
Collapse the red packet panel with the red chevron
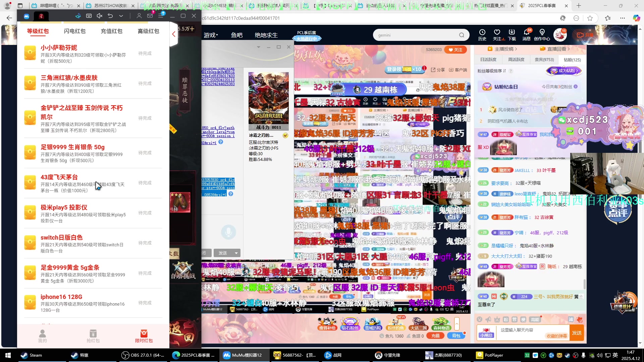[174, 34]
